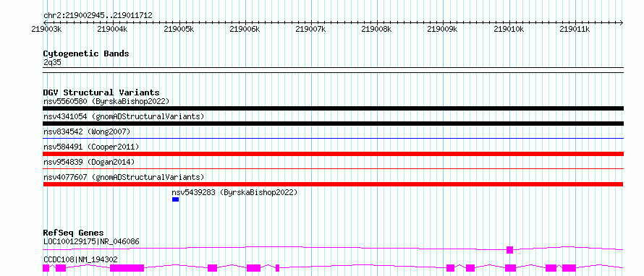Click the right arrowhead of the ruler
This screenshot has height=276, width=644.
pos(622,22)
